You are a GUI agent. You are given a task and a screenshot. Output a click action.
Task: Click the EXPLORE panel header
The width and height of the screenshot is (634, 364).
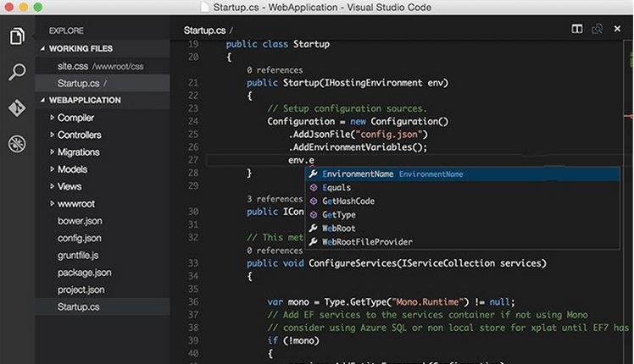66,30
